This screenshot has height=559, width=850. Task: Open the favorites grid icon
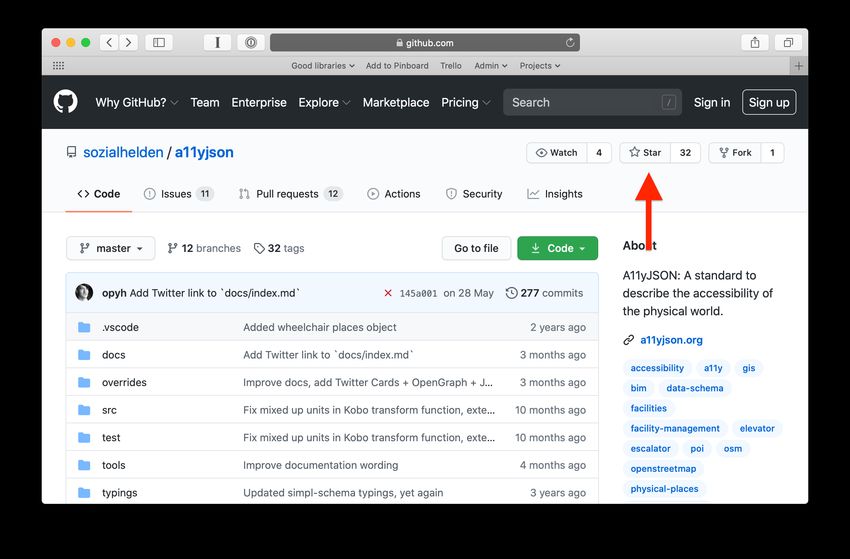(59, 66)
